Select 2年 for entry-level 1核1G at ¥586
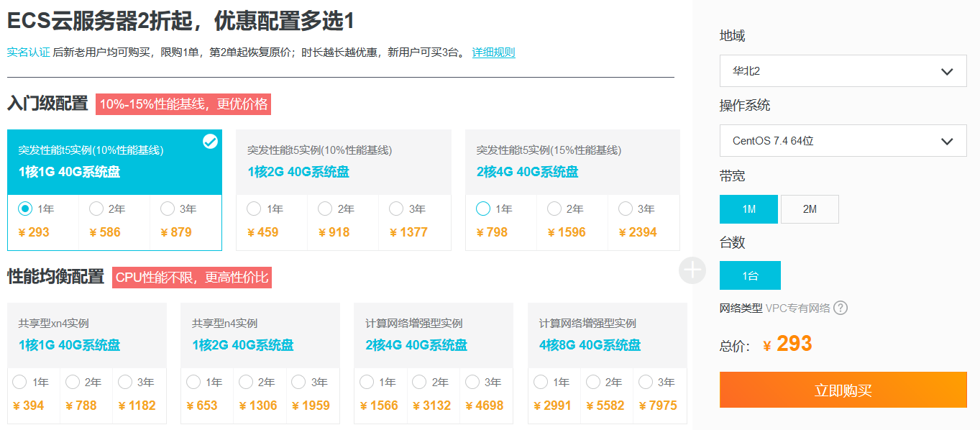 click(x=96, y=209)
